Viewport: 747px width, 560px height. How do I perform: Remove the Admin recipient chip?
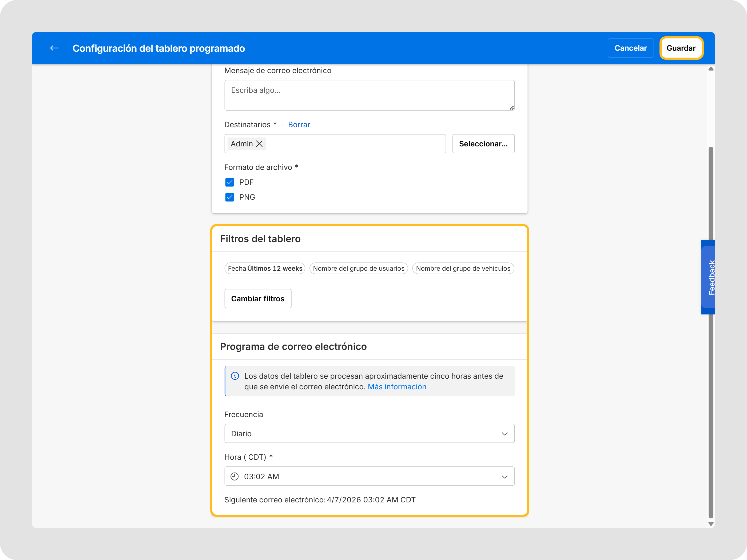tap(259, 143)
